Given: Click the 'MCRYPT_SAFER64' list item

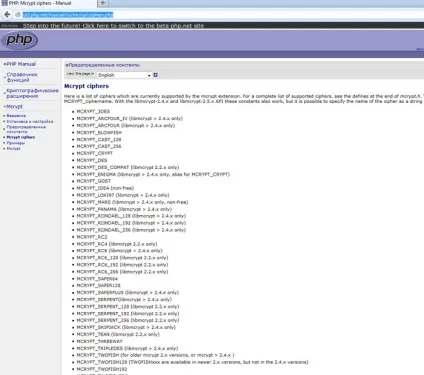Looking at the screenshot, I should (97, 278).
